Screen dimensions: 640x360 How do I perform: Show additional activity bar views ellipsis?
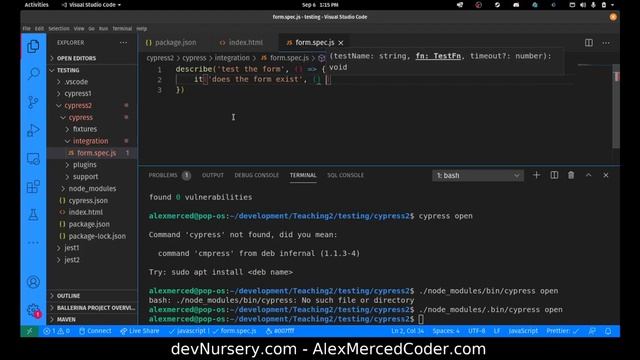tap(33, 242)
